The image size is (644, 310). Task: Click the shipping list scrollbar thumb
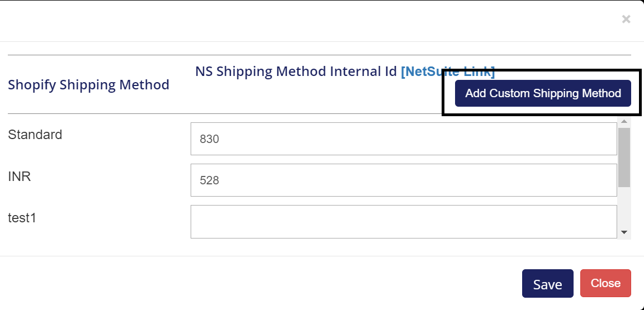[x=624, y=157]
